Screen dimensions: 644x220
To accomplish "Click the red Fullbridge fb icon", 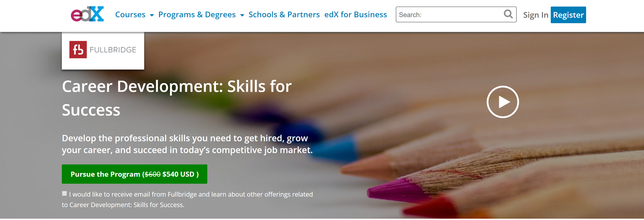I will click(78, 50).
